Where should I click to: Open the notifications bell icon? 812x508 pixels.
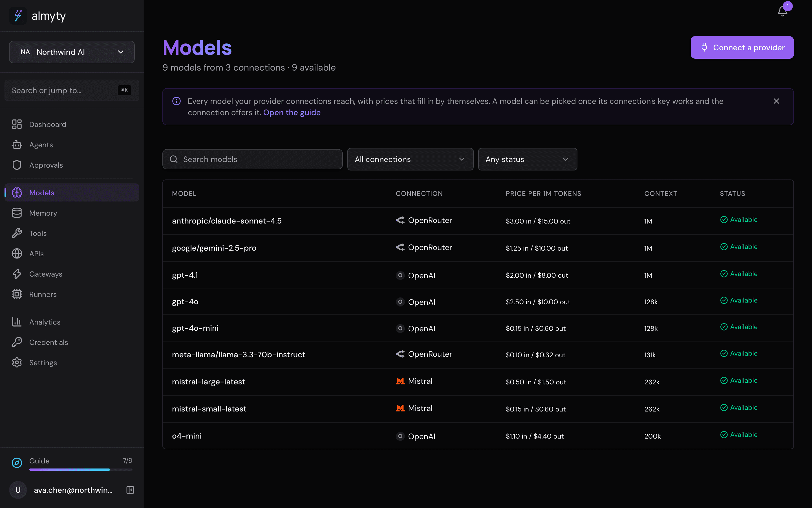coord(782,11)
